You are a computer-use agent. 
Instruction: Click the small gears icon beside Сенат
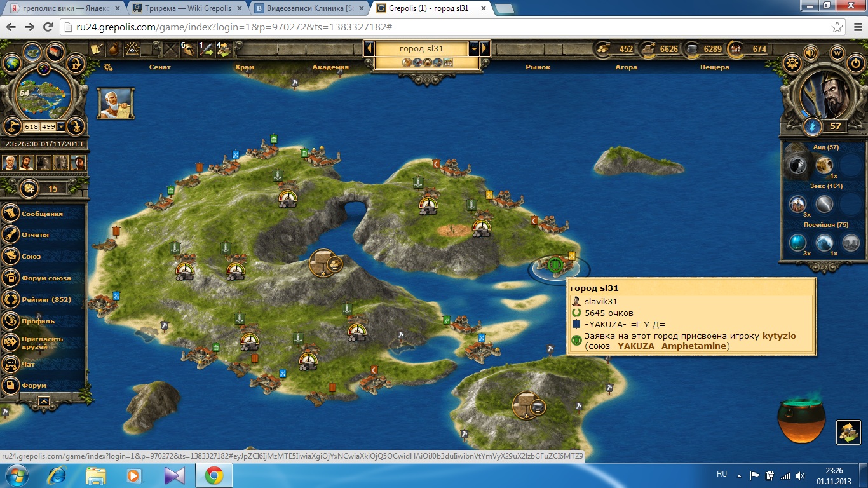(108, 67)
